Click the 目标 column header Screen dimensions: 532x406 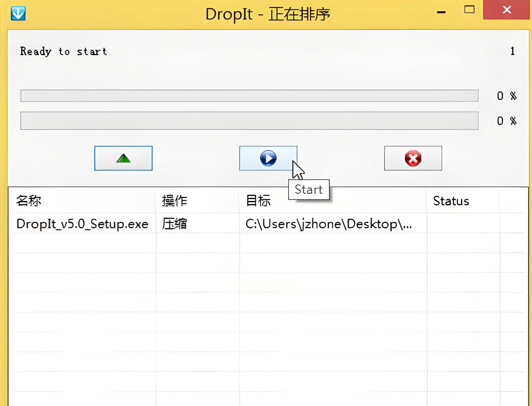pyautogui.click(x=333, y=201)
